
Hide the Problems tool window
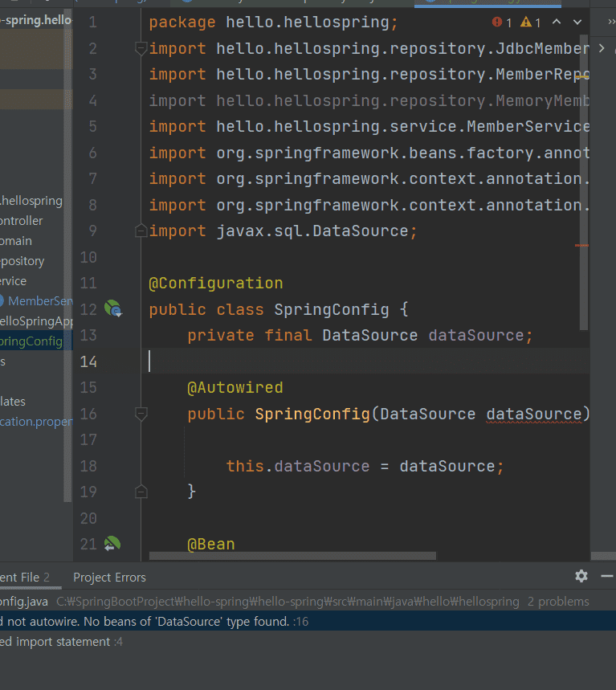tap(606, 576)
